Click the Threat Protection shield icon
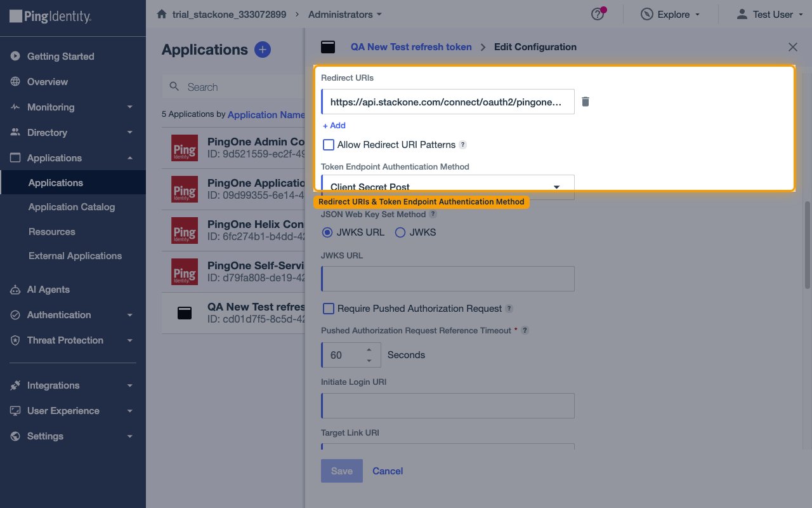This screenshot has width=812, height=508. 15,340
